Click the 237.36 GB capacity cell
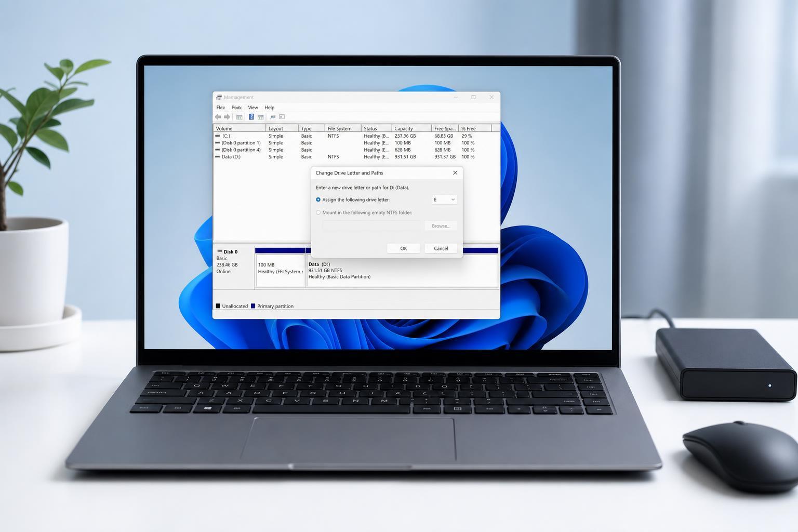Screen dimensions: 798x532 (x=405, y=136)
